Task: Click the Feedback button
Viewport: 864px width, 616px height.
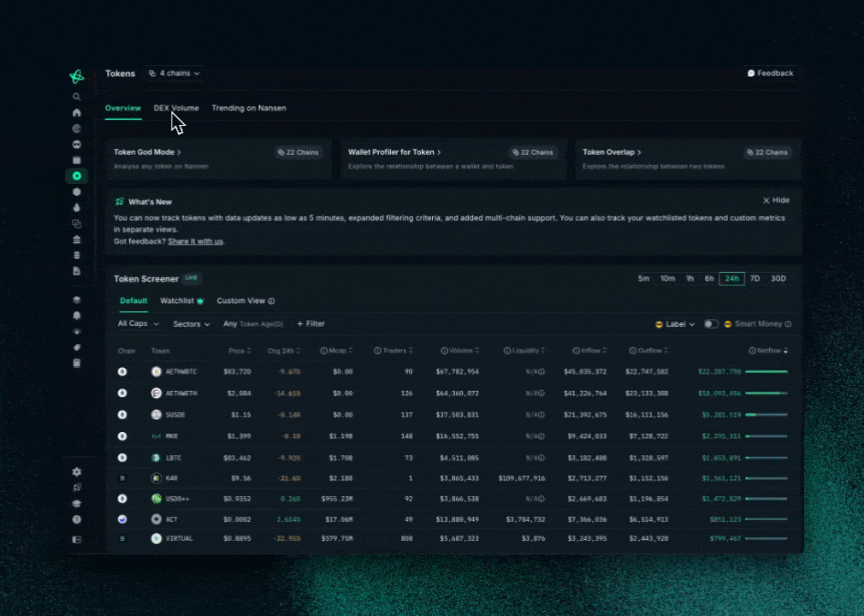Action: pyautogui.click(x=770, y=74)
